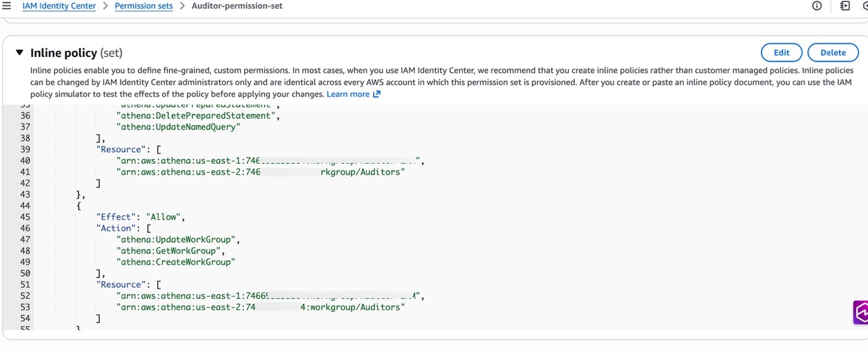Click the first breadcrumb chevron separator

point(105,6)
